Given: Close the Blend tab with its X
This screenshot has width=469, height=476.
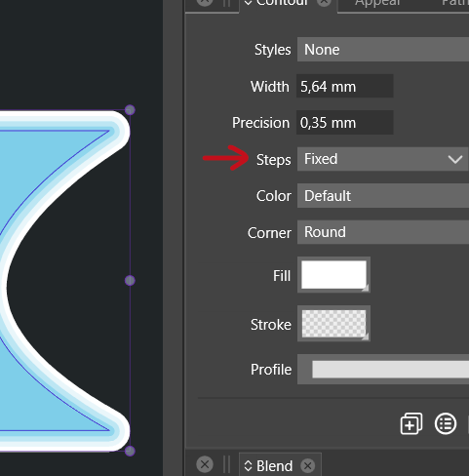Looking at the screenshot, I should [307, 465].
